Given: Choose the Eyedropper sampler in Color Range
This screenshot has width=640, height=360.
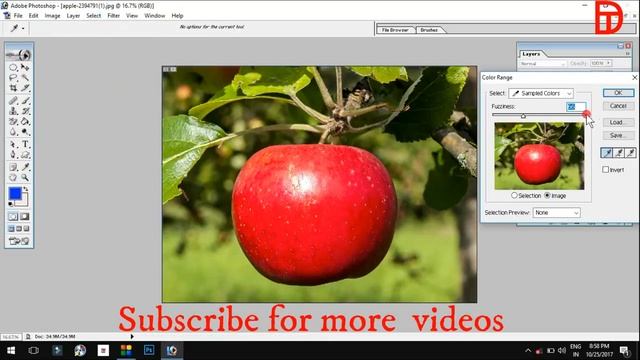Looking at the screenshot, I should (x=607, y=153).
